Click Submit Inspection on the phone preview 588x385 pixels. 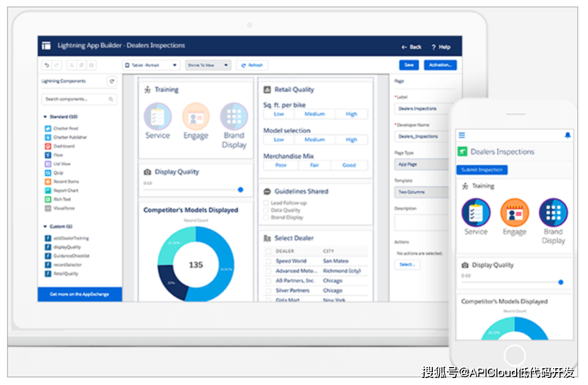click(x=482, y=170)
